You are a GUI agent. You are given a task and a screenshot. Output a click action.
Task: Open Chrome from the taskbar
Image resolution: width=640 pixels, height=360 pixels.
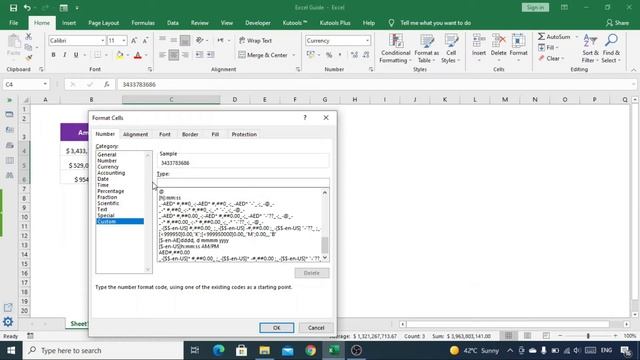click(311, 350)
